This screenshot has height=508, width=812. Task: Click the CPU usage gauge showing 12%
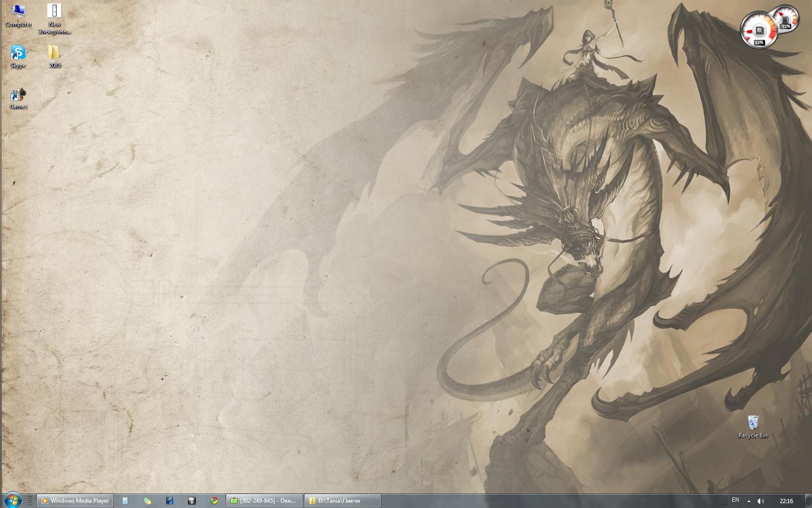758,30
